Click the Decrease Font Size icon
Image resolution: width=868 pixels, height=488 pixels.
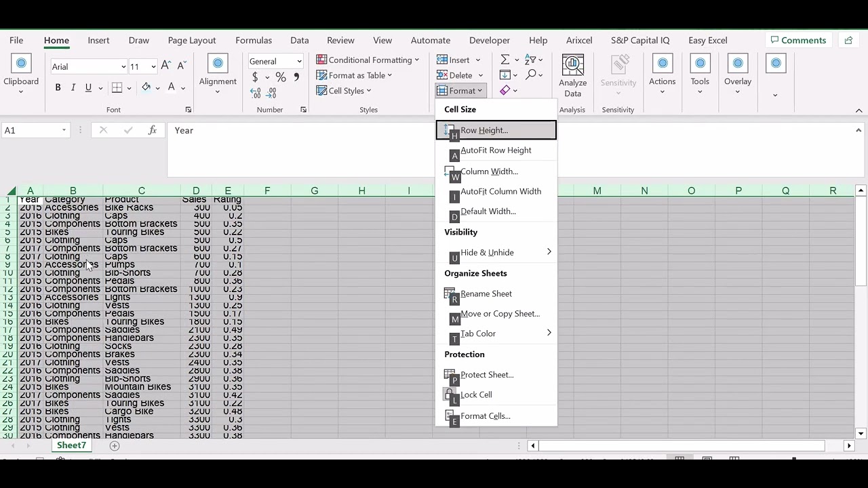tap(182, 66)
